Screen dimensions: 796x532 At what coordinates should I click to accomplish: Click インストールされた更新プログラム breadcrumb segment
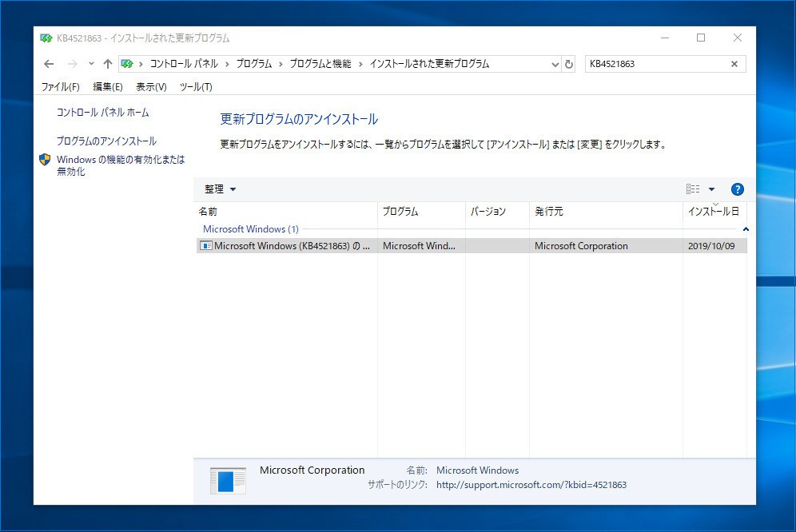[x=429, y=64]
